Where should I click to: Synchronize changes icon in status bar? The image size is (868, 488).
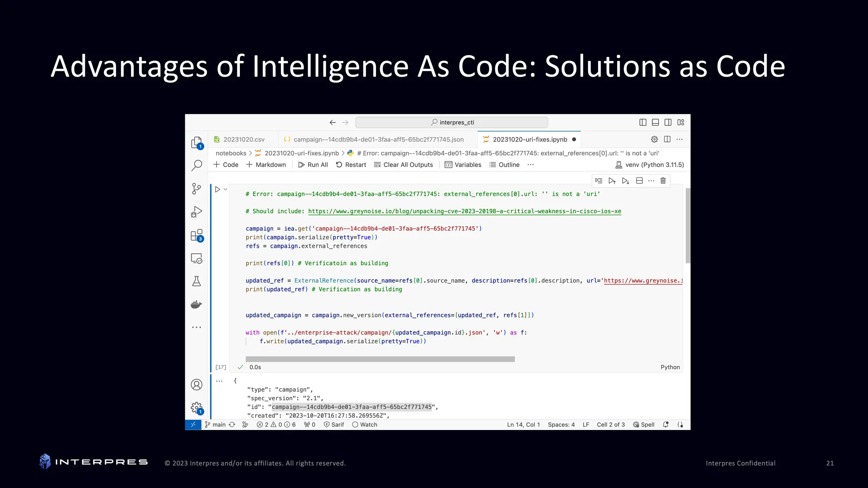[x=232, y=424]
